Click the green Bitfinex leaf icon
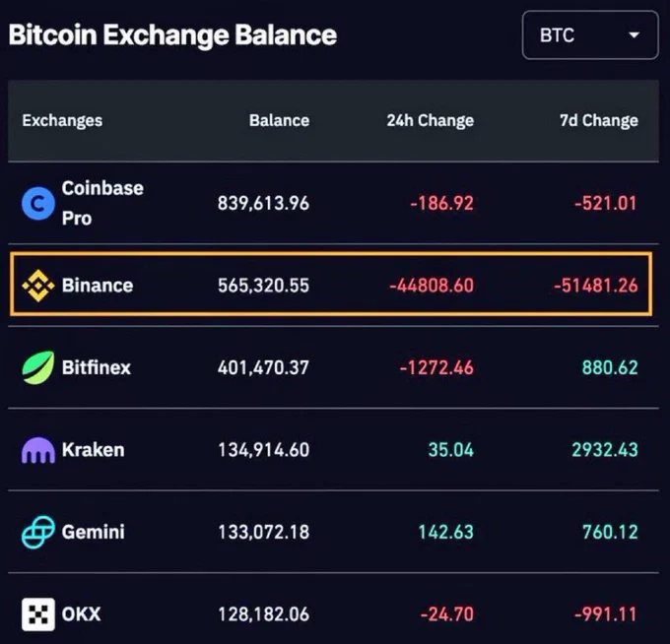The height and width of the screenshot is (644, 670). [38, 367]
